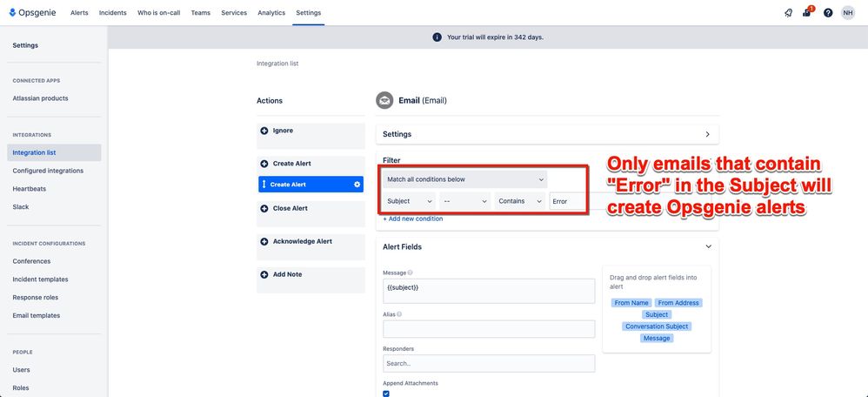The height and width of the screenshot is (397, 868).
Task: Click plus icon next to Acknowledge Alert
Action: 264,242
